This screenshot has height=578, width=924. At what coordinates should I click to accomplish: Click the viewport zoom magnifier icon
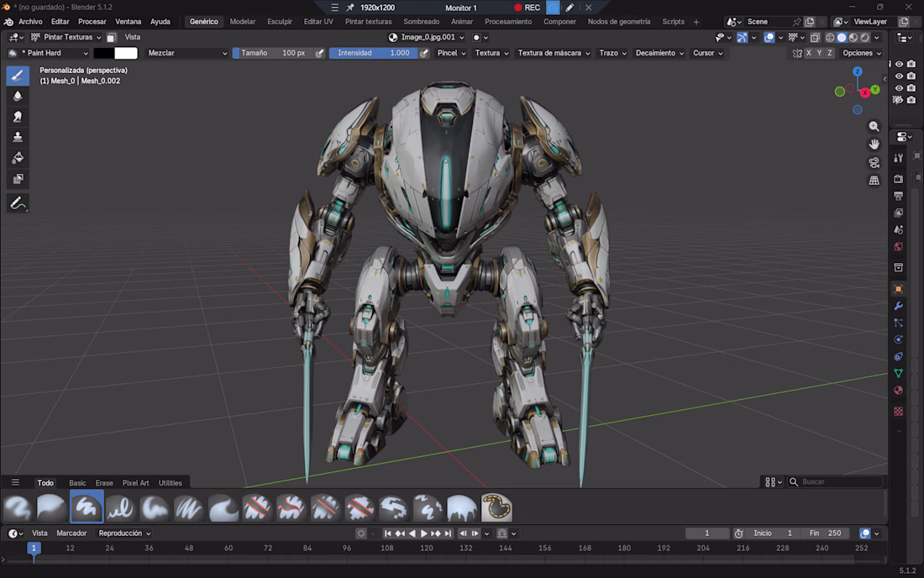[874, 127]
